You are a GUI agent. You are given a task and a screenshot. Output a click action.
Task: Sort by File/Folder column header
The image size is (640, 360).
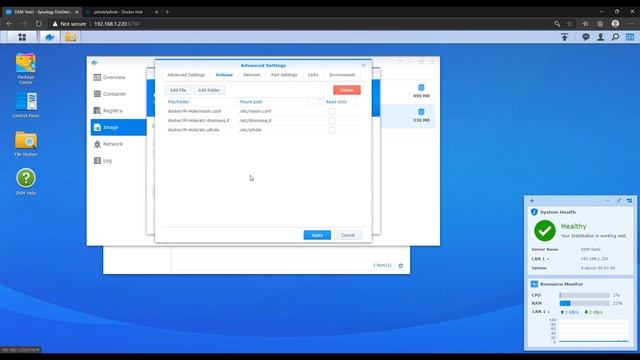click(201, 102)
